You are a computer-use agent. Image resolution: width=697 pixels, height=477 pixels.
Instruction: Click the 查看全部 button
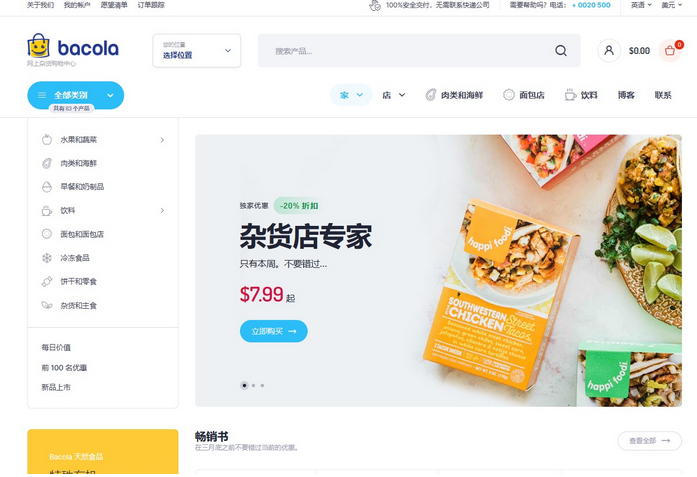tap(649, 441)
